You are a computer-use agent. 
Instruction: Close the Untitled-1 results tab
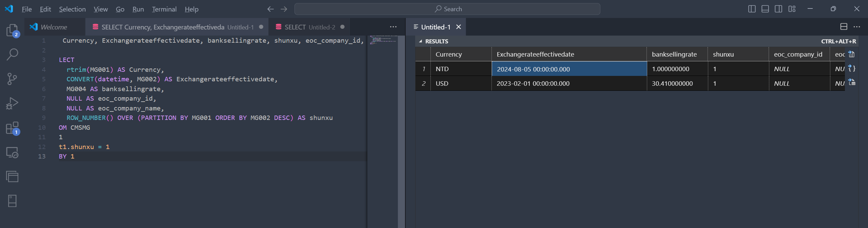point(459,27)
